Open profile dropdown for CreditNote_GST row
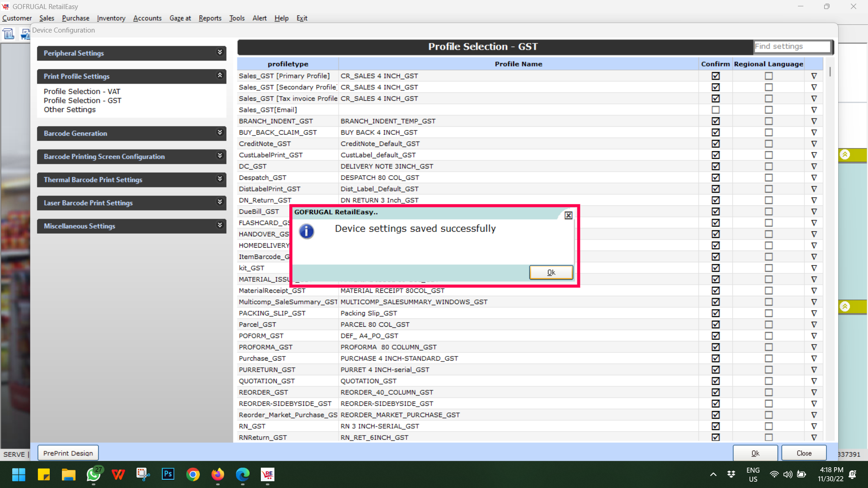Image resolution: width=868 pixels, height=488 pixels. pos(814,144)
